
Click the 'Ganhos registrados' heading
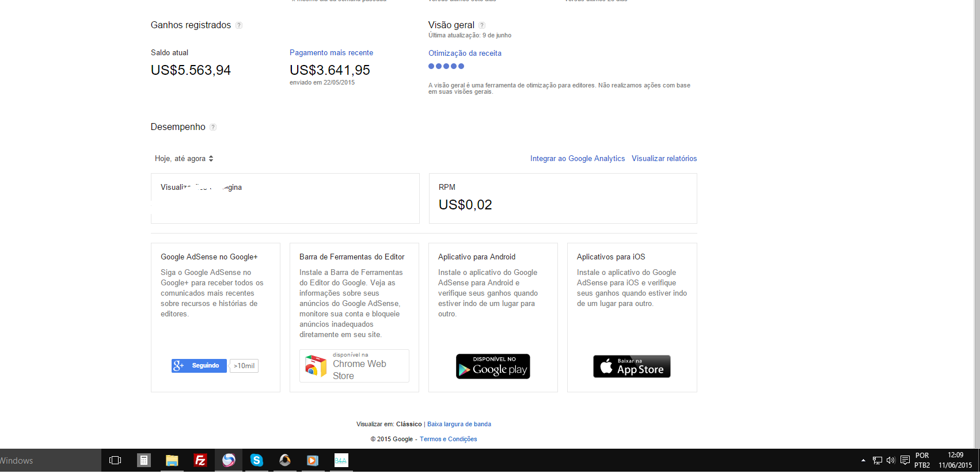tap(191, 25)
